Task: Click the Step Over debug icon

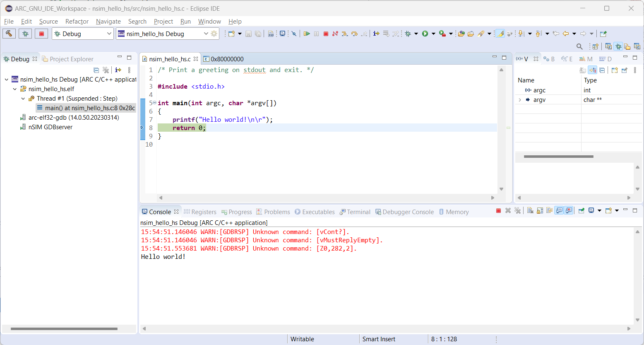Action: click(x=354, y=34)
